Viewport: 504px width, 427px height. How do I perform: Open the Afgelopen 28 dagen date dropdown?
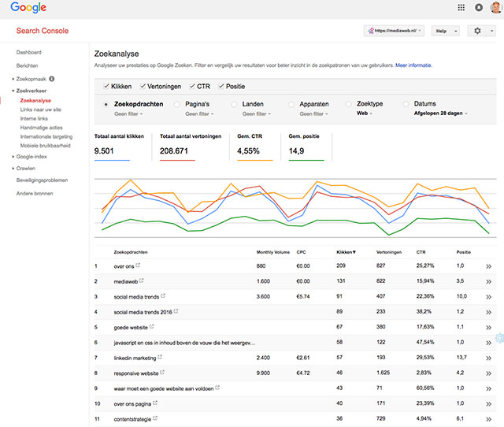tap(441, 113)
